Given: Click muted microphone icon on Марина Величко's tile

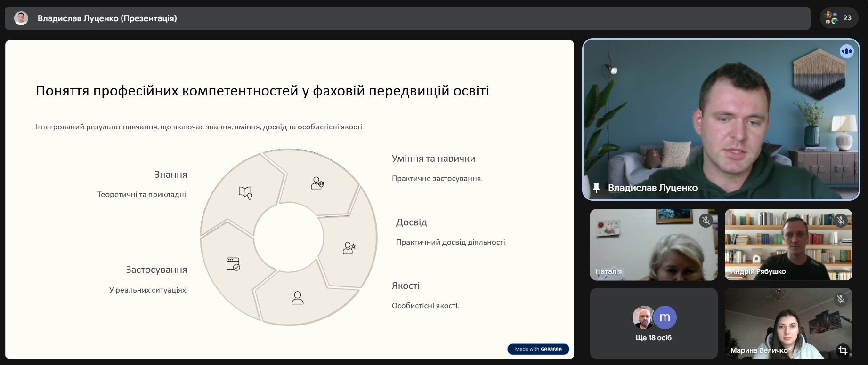Looking at the screenshot, I should coord(840,299).
